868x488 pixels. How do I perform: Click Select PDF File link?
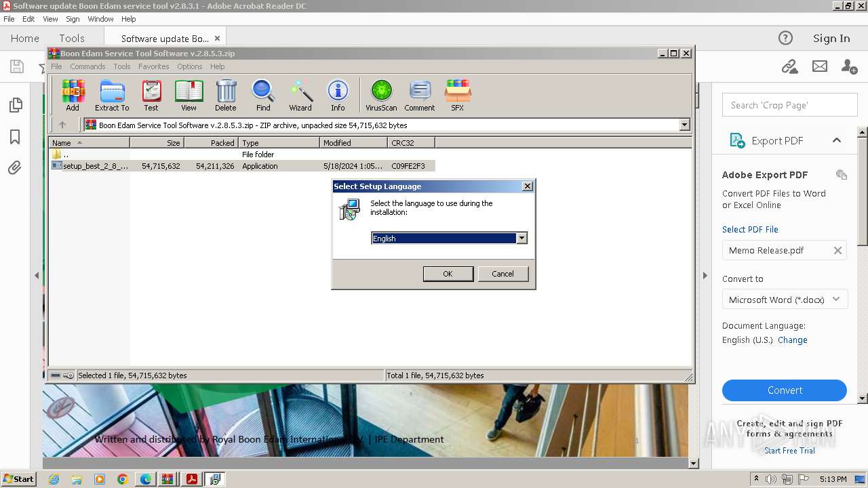tap(750, 230)
